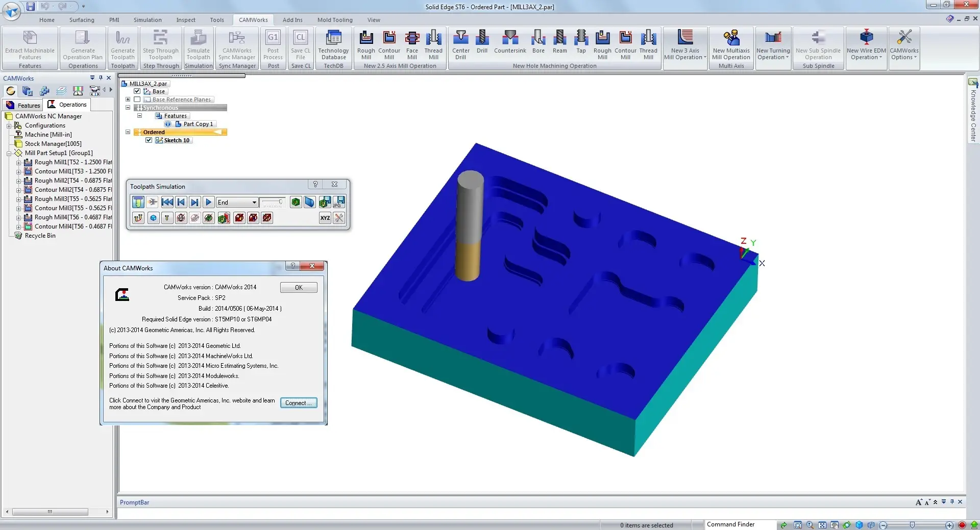Add a Face Mill operation
The width and height of the screenshot is (980, 530).
click(x=412, y=45)
